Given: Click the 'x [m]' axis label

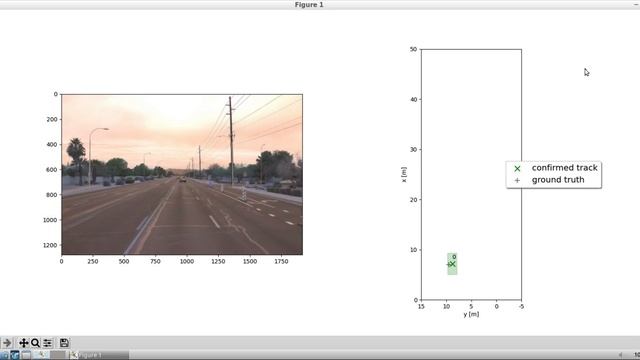Looking at the screenshot, I should coord(404,174).
